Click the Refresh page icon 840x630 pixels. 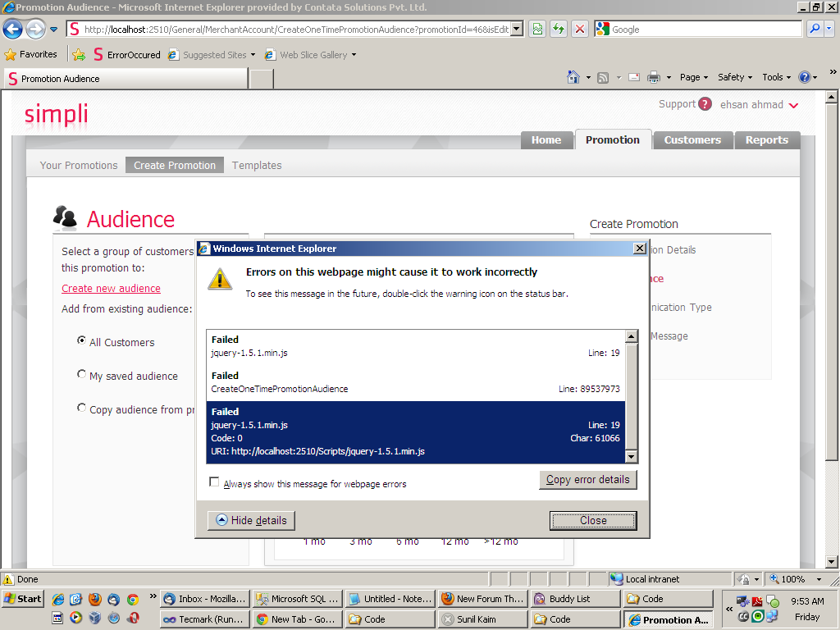click(x=559, y=29)
